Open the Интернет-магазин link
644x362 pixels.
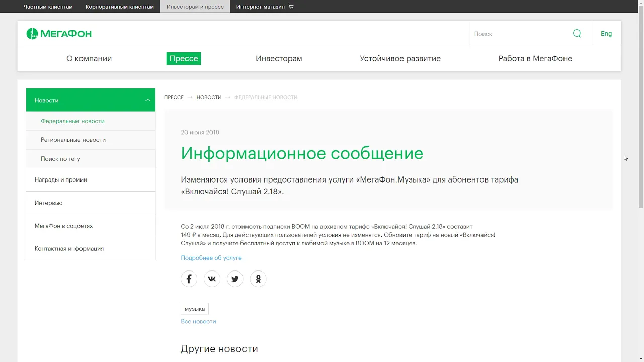260,7
